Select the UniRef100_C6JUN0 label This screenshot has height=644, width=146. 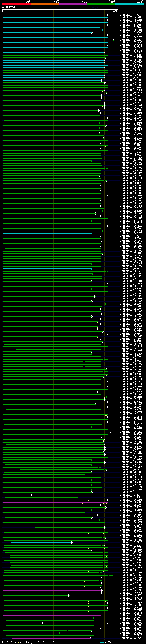click(x=131, y=289)
